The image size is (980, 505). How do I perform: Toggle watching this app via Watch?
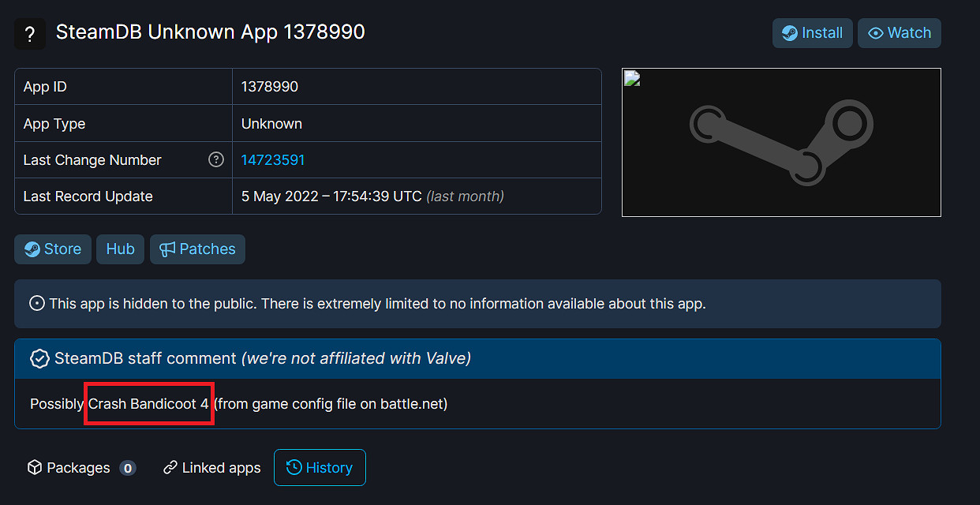click(x=899, y=33)
